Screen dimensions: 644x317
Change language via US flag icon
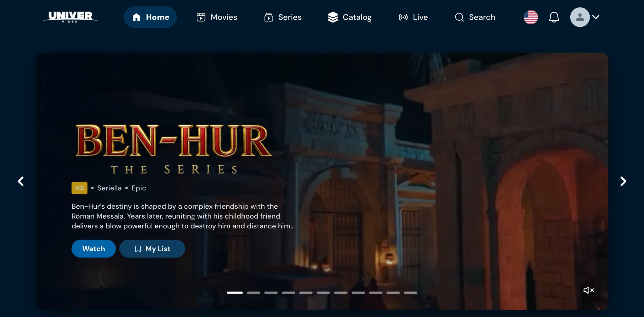(531, 17)
